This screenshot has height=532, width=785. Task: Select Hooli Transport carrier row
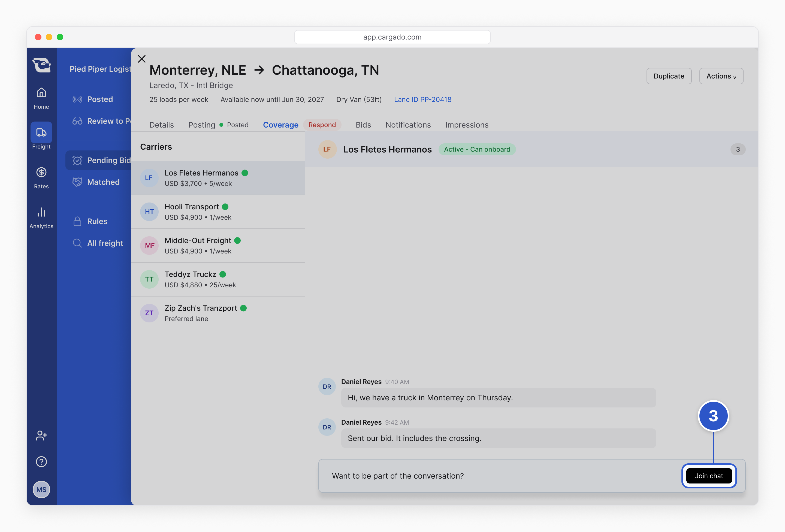pyautogui.click(x=218, y=212)
